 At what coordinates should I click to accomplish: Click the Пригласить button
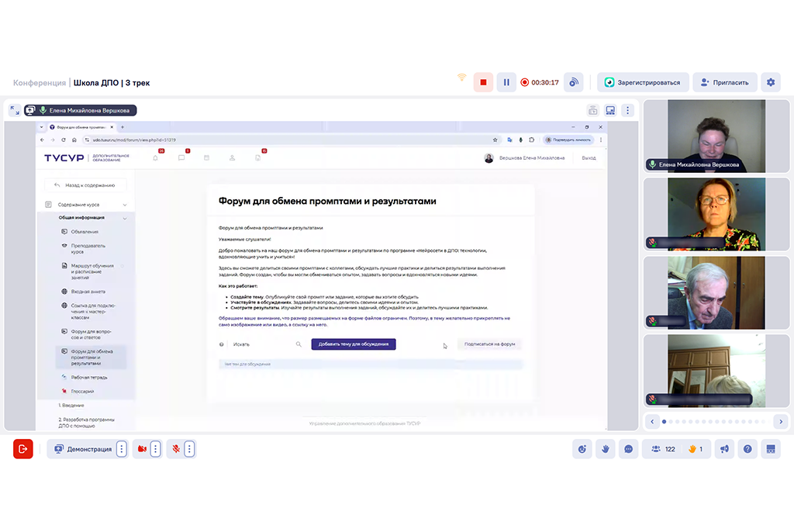click(x=724, y=82)
